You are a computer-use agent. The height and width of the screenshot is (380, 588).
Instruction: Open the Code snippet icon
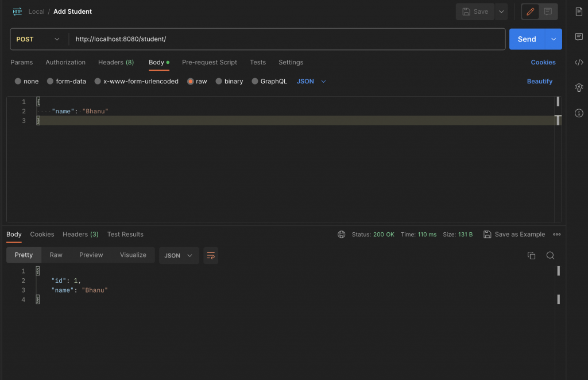579,62
